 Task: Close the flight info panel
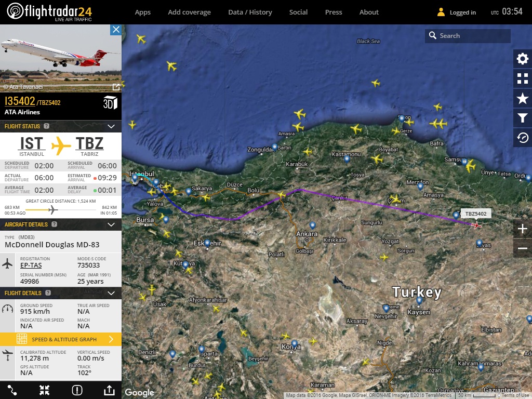click(x=116, y=30)
